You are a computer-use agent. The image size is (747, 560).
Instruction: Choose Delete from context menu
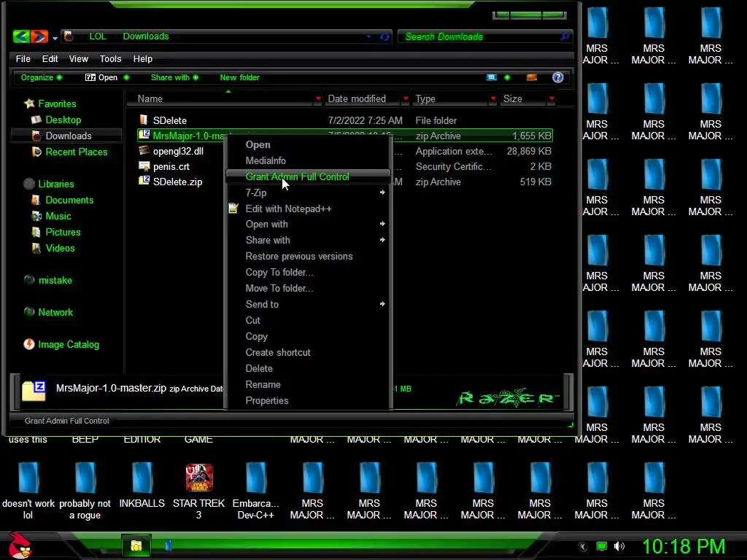(x=308, y=368)
